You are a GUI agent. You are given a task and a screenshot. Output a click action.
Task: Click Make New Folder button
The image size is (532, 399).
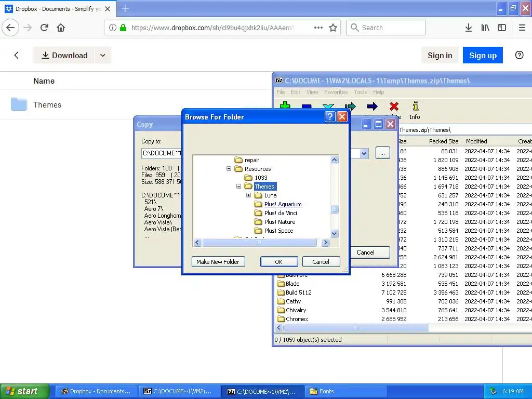click(218, 262)
